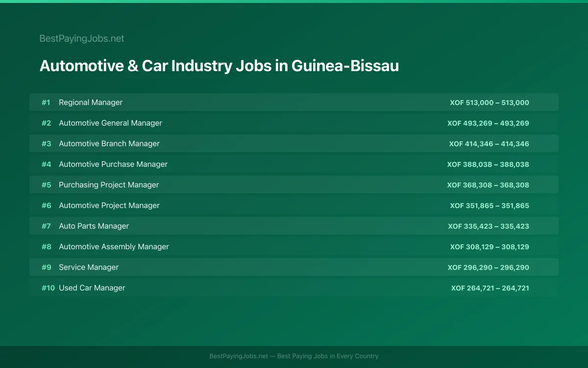
Task: Select the Automotive Project Manager job title
Action: [109, 206]
